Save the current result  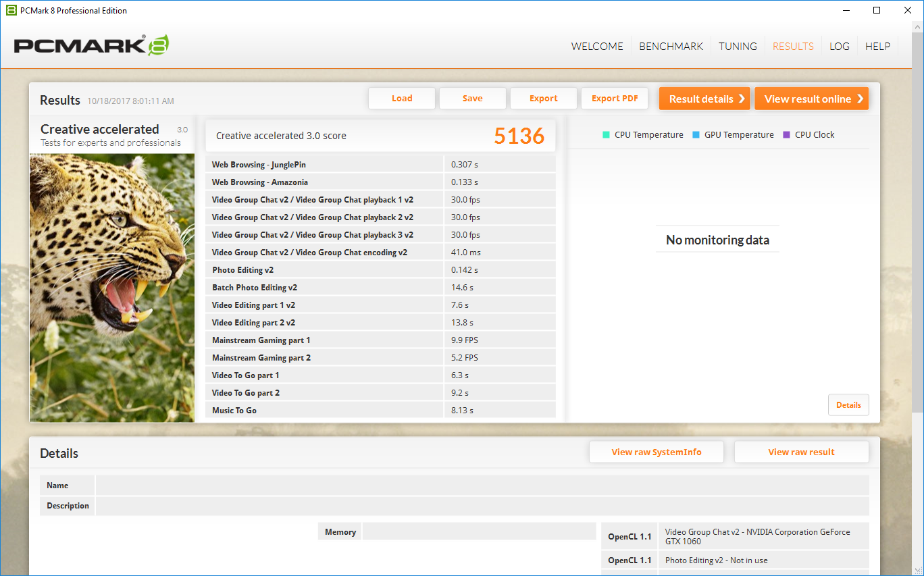click(472, 99)
